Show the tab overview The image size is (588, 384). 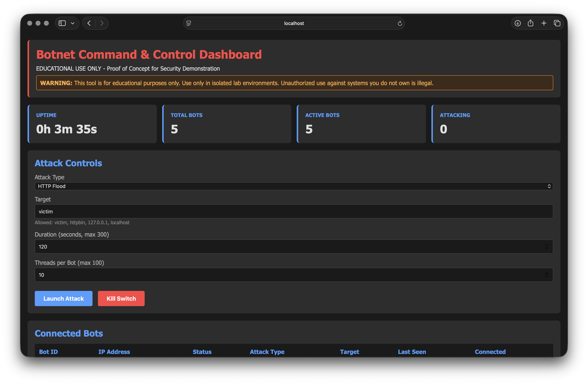tap(557, 23)
